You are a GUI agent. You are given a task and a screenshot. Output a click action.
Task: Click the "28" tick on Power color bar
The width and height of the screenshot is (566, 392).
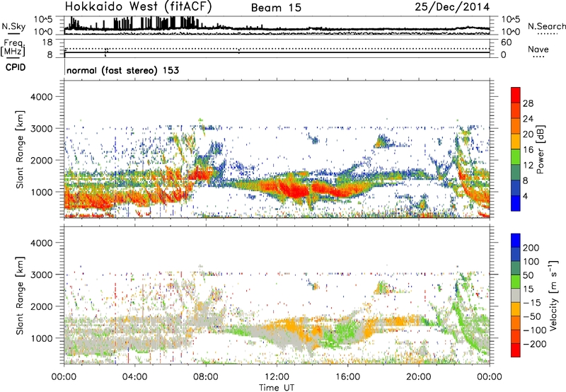528,103
